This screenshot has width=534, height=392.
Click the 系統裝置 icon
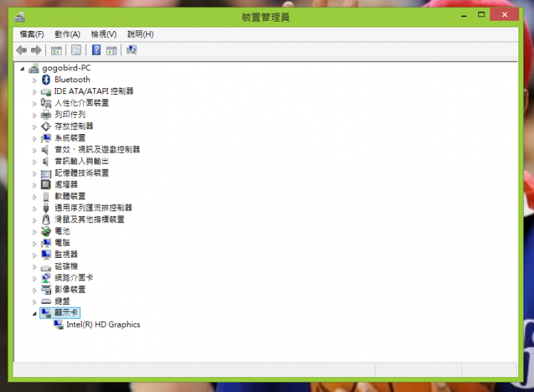tap(46, 138)
